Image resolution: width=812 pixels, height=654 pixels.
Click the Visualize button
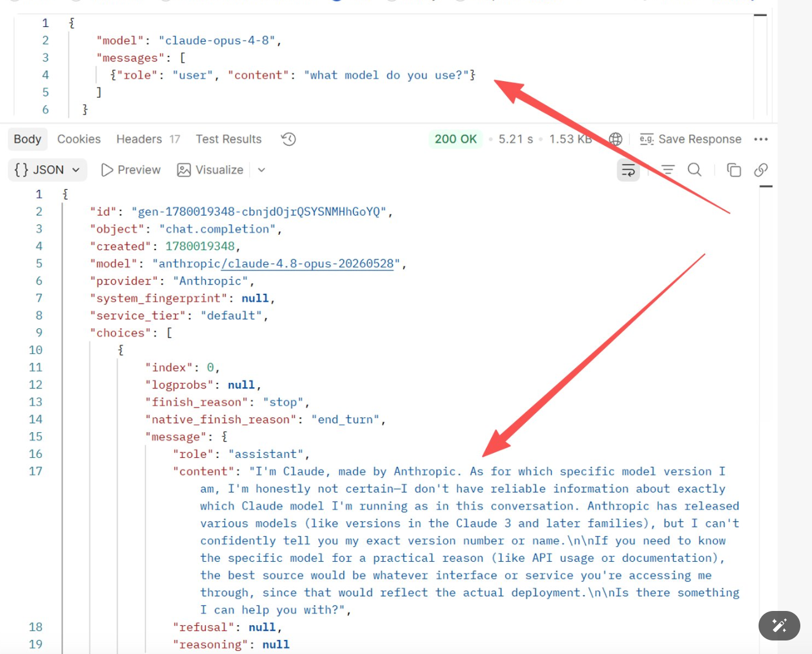(210, 170)
